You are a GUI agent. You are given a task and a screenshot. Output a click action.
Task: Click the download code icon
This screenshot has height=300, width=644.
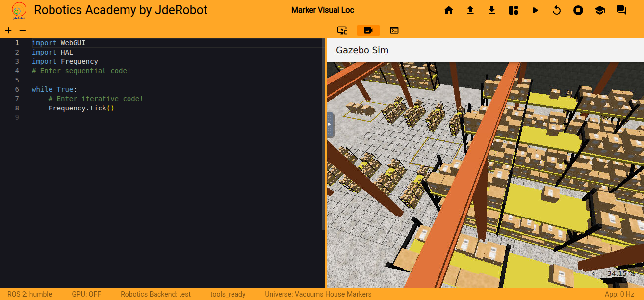tap(492, 10)
